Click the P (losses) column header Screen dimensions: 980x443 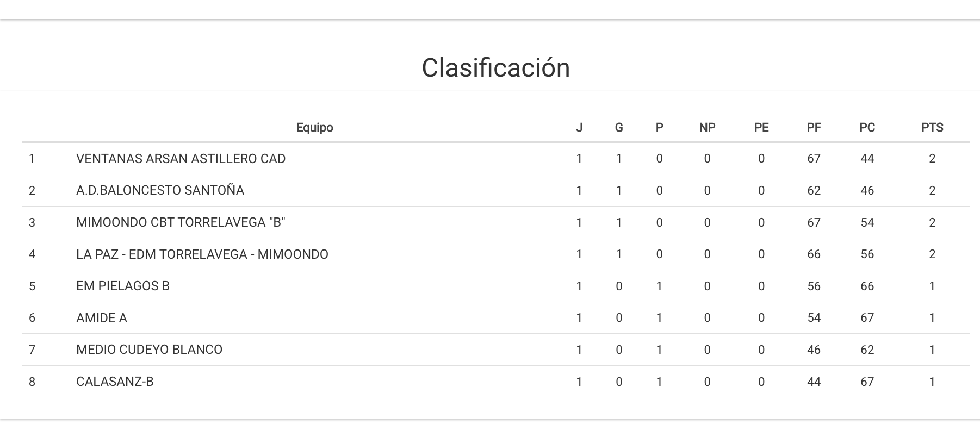(659, 128)
